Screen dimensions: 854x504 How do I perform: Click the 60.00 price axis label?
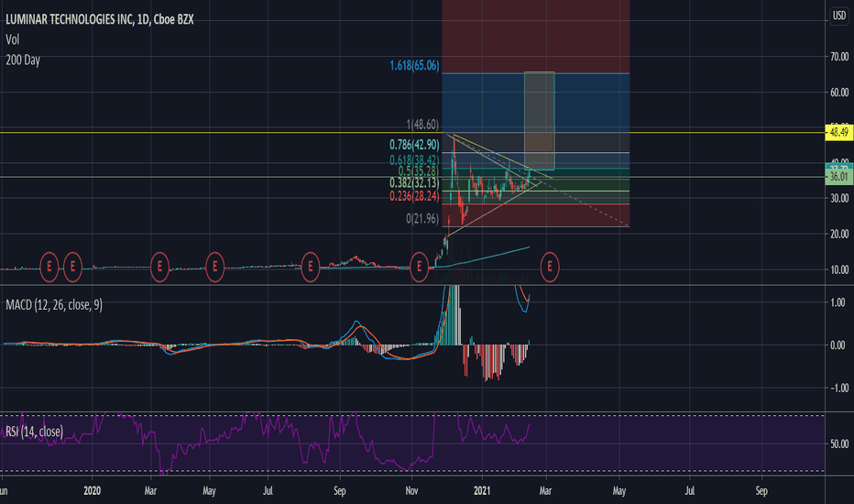(x=839, y=93)
